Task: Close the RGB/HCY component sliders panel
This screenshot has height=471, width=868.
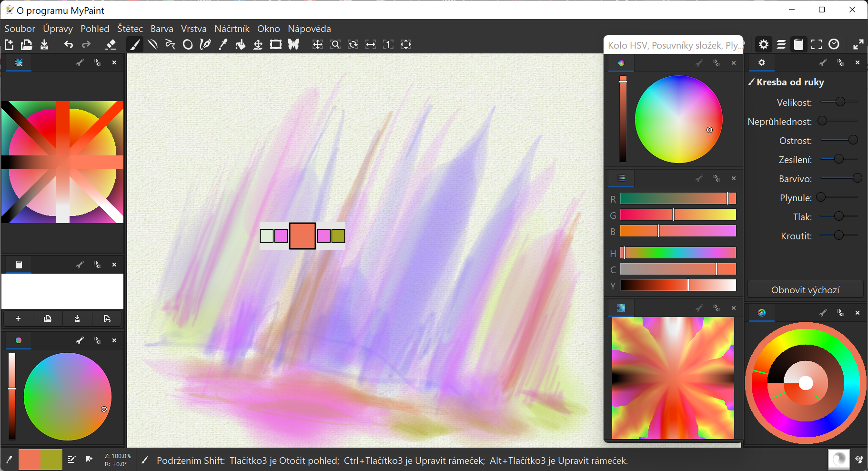Action: tap(734, 178)
